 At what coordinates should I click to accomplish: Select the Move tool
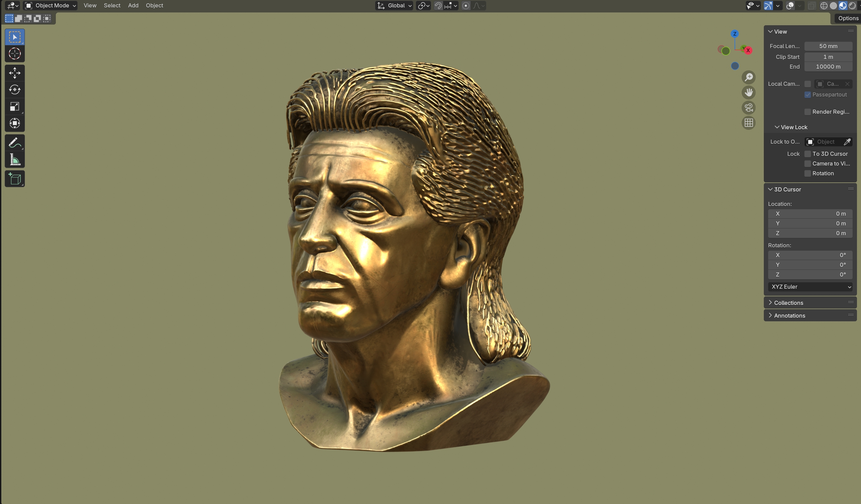click(14, 73)
